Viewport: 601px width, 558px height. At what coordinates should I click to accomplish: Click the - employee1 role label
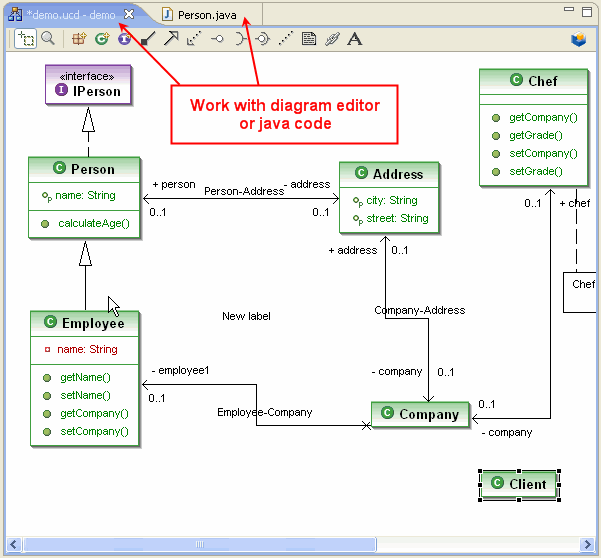pyautogui.click(x=181, y=371)
